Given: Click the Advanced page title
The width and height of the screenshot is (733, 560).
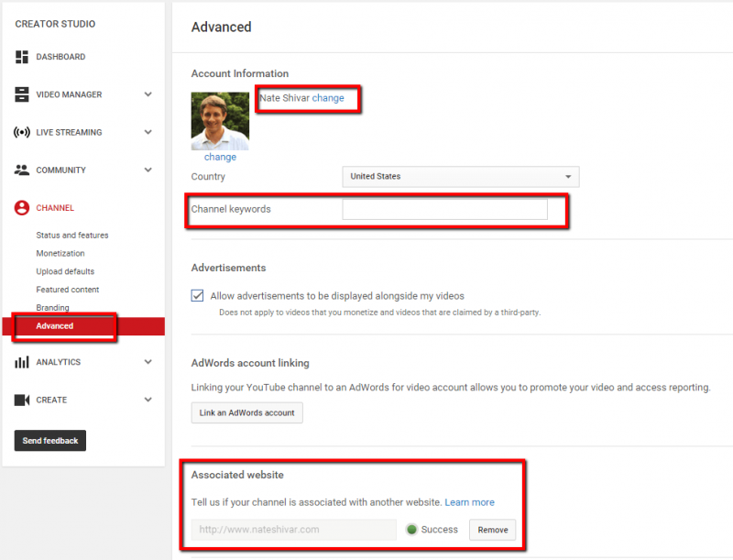Looking at the screenshot, I should tap(221, 27).
